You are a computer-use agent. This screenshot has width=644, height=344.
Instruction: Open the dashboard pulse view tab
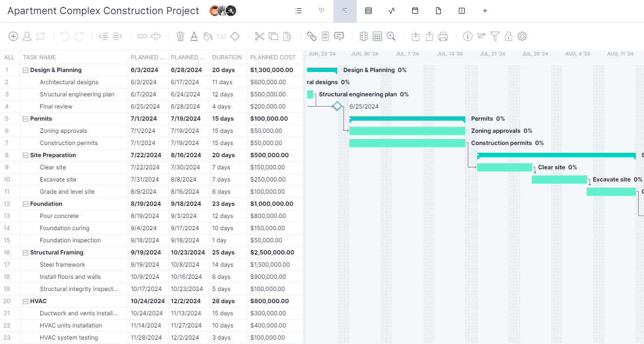392,11
